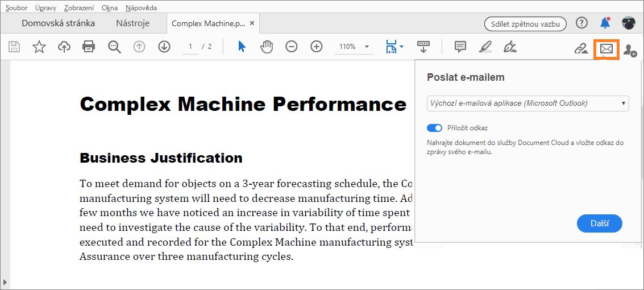The image size is (644, 290).
Task: Select the hand pan tool
Action: point(267,47)
